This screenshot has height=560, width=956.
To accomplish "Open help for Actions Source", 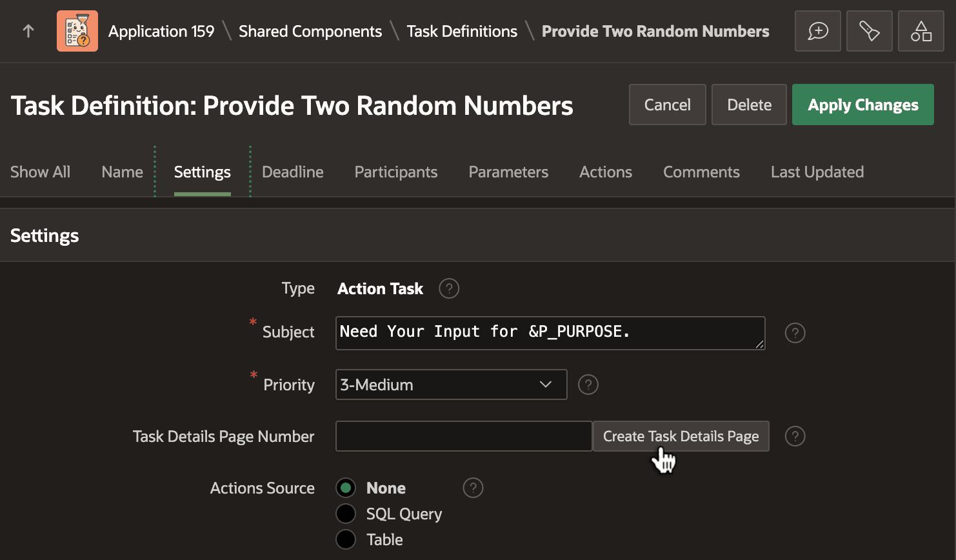I will [473, 488].
